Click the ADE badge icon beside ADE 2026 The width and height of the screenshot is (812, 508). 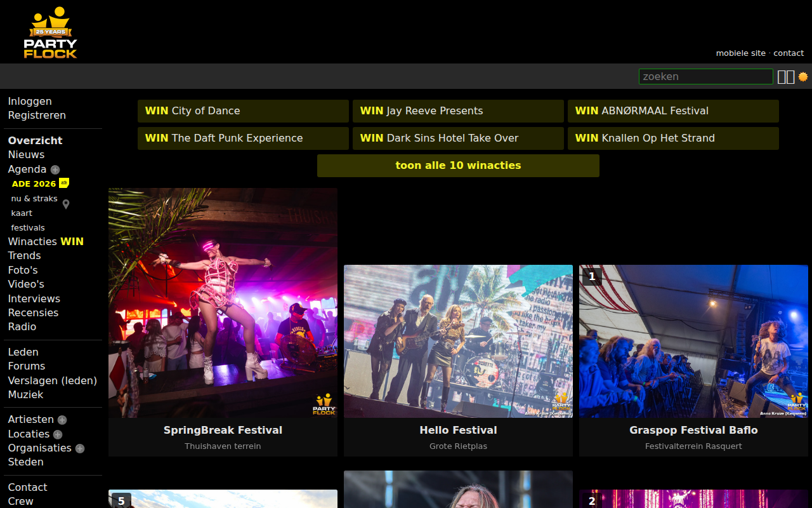point(63,183)
